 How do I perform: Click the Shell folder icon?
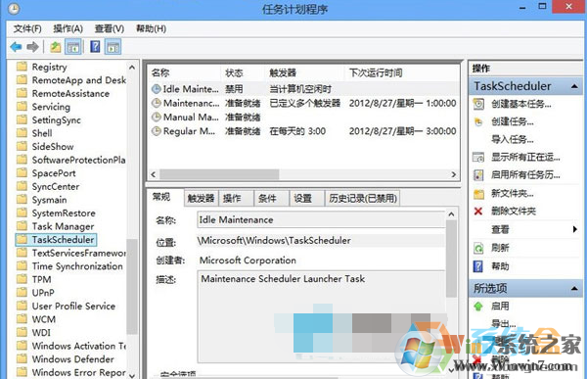click(x=23, y=133)
